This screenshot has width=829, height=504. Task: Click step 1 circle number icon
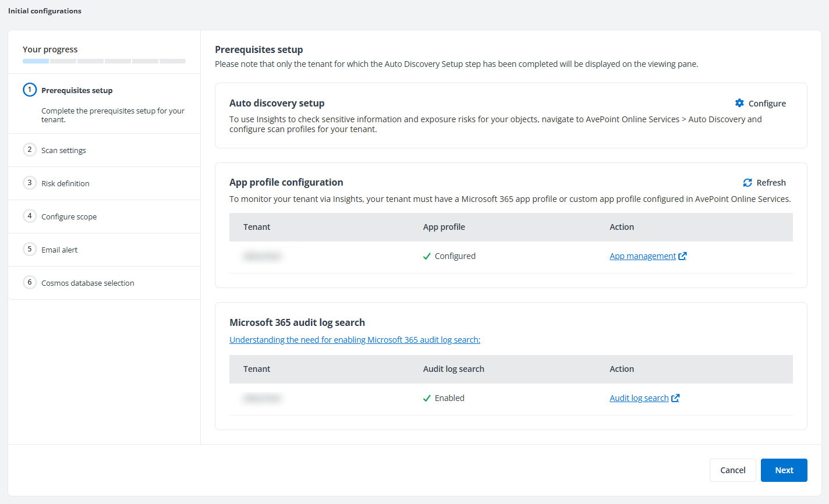click(30, 90)
